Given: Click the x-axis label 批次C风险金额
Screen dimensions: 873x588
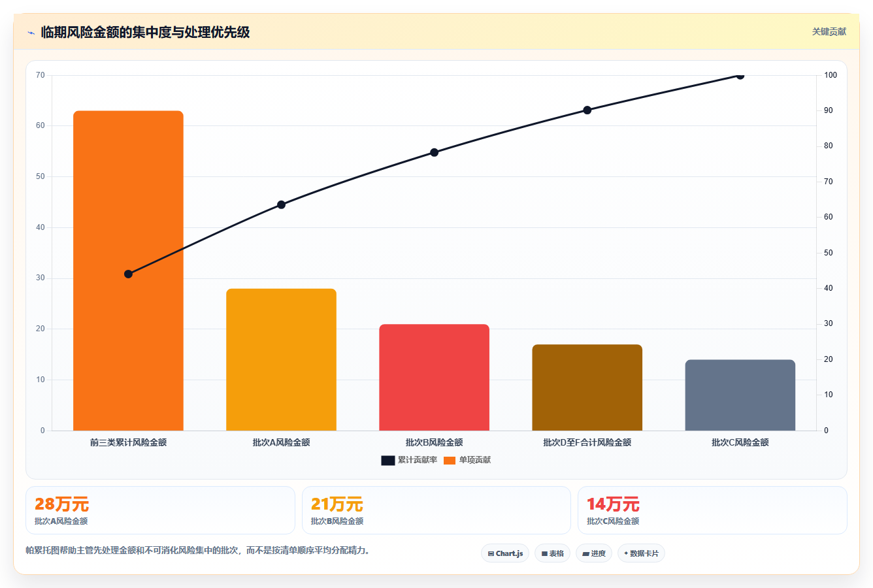Looking at the screenshot, I should coord(740,442).
